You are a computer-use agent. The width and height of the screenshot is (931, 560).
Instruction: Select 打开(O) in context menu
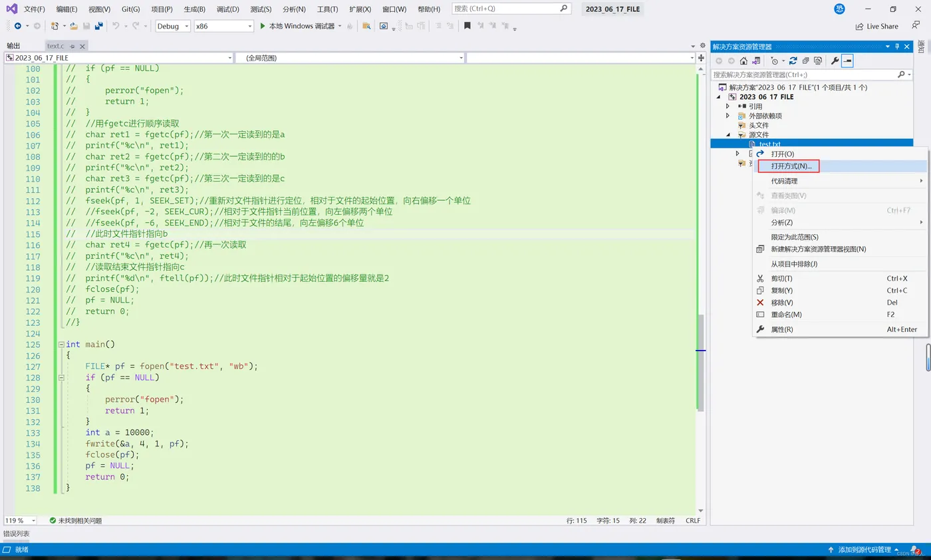point(841,154)
